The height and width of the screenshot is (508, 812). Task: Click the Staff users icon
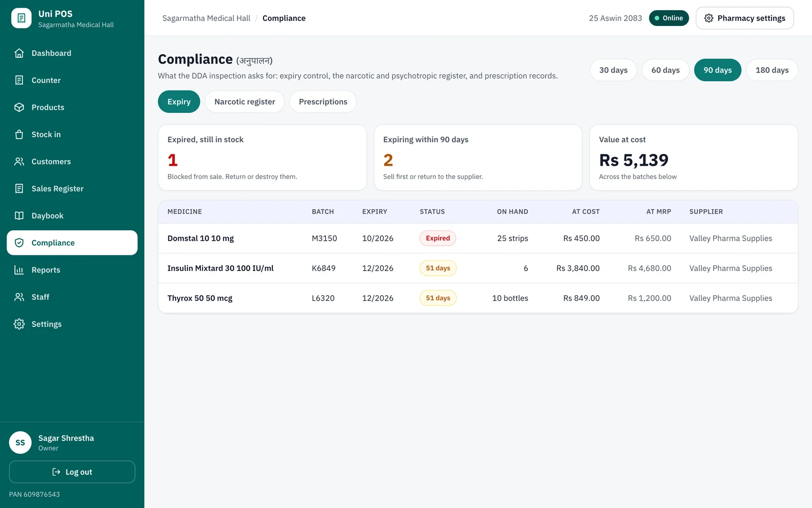coord(19,297)
